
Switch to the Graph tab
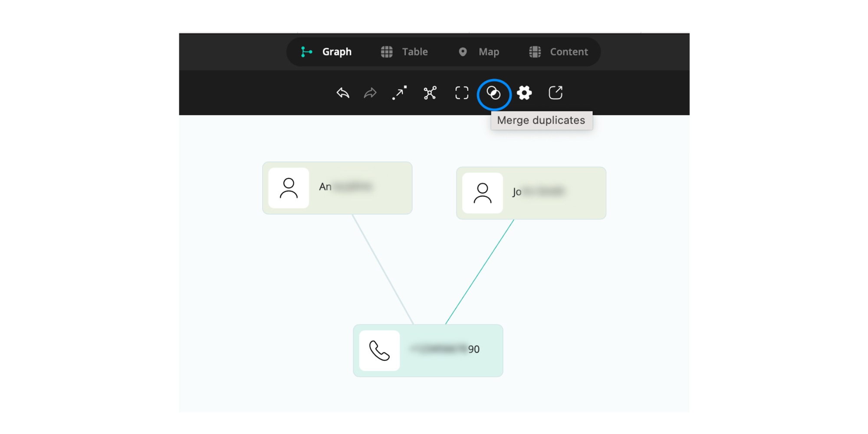coord(326,52)
